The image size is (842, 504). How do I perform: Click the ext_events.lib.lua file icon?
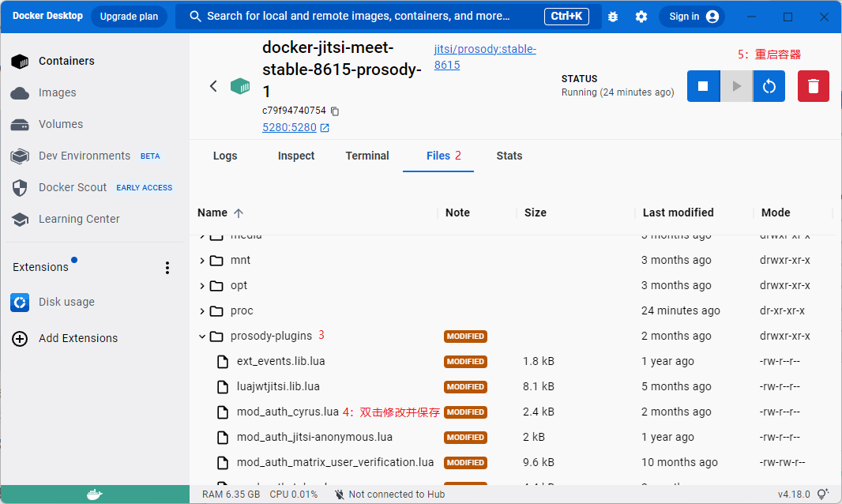[x=222, y=362]
